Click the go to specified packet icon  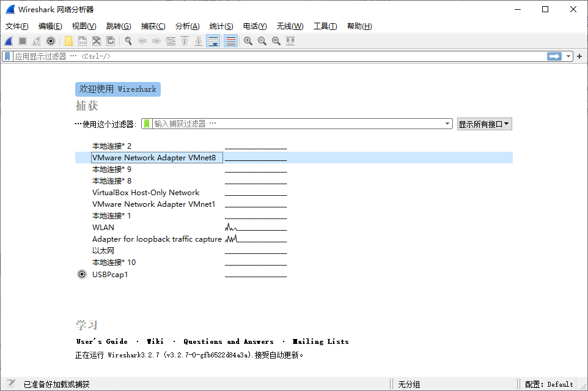click(x=171, y=41)
